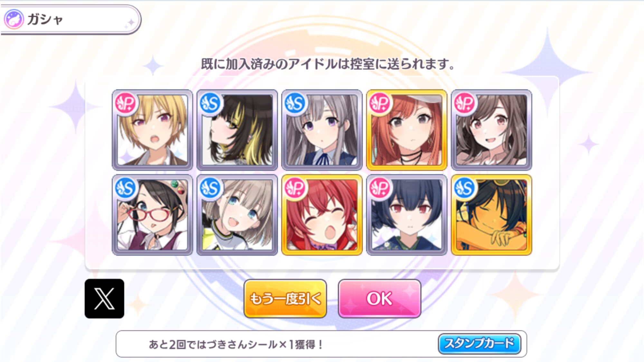This screenshot has height=362, width=644.
Task: Select the orange-haired idol with white cap
Action: pos(407,130)
